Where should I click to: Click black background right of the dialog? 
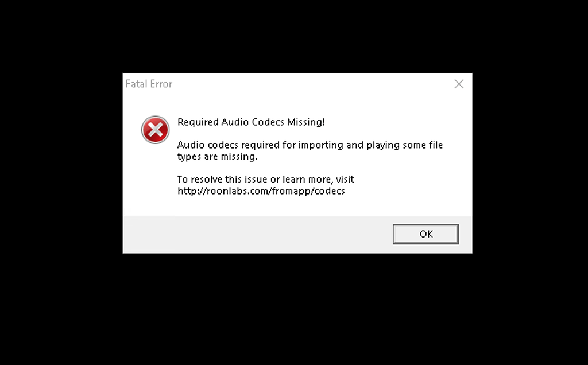click(x=530, y=164)
